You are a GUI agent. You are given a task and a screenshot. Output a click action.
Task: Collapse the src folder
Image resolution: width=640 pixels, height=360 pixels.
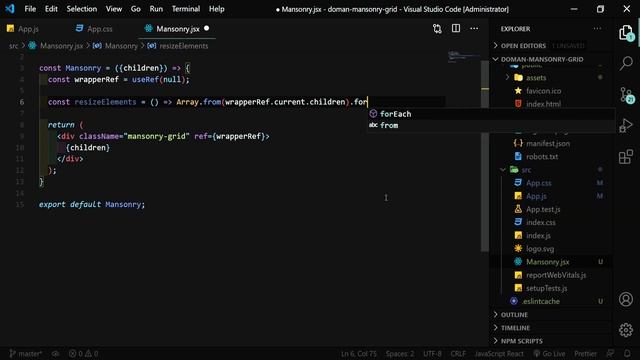(x=526, y=170)
